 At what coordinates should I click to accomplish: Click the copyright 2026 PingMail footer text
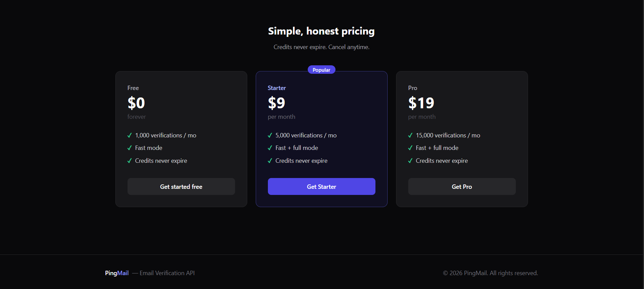pos(490,273)
